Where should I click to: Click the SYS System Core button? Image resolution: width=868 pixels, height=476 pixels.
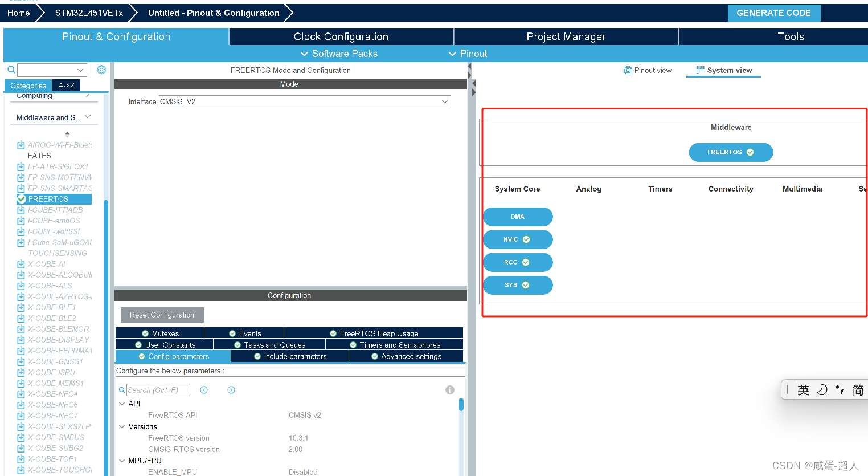(518, 285)
